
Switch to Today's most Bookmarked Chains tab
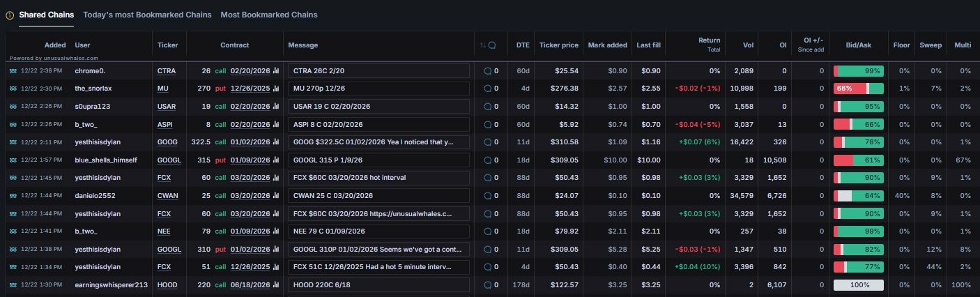tap(147, 15)
